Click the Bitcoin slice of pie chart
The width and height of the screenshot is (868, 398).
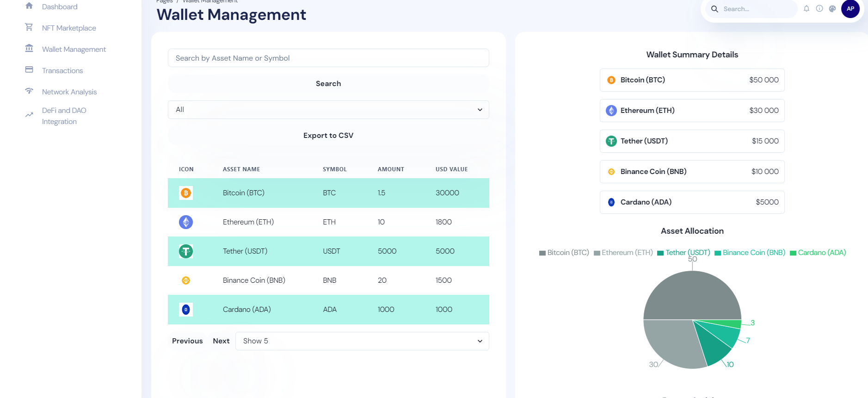coord(692,295)
